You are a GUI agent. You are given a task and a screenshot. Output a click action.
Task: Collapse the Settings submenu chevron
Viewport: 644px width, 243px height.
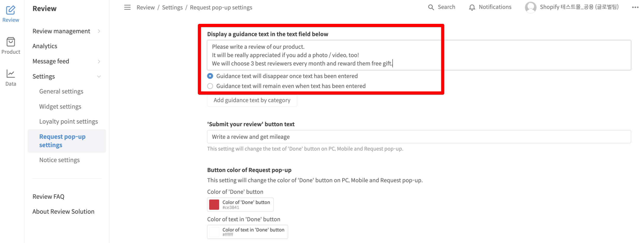(x=99, y=76)
